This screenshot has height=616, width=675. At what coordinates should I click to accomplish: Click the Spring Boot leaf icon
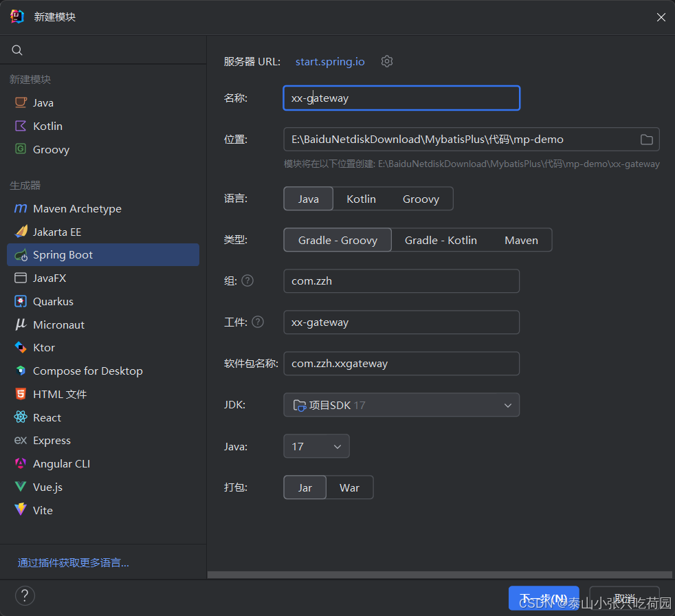(21, 255)
